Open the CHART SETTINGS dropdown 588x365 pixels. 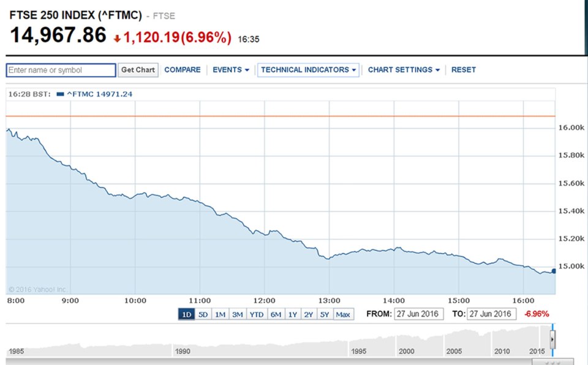pyautogui.click(x=404, y=70)
